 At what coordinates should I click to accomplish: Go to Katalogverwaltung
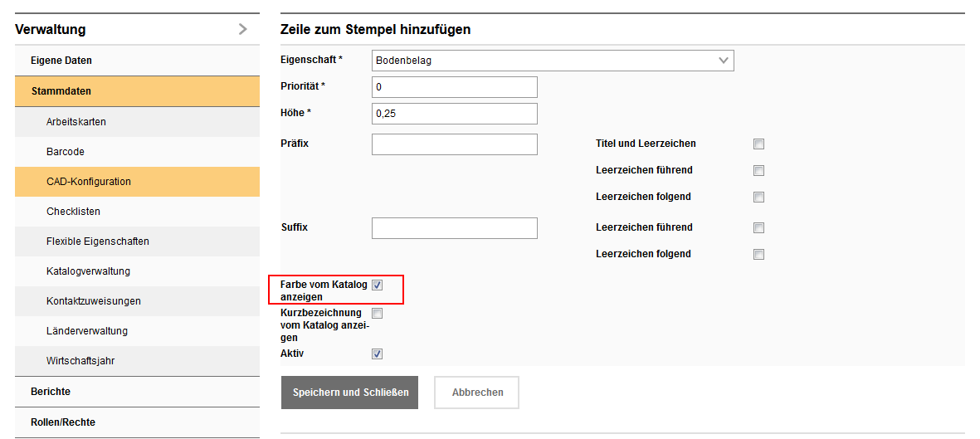pyautogui.click(x=88, y=271)
